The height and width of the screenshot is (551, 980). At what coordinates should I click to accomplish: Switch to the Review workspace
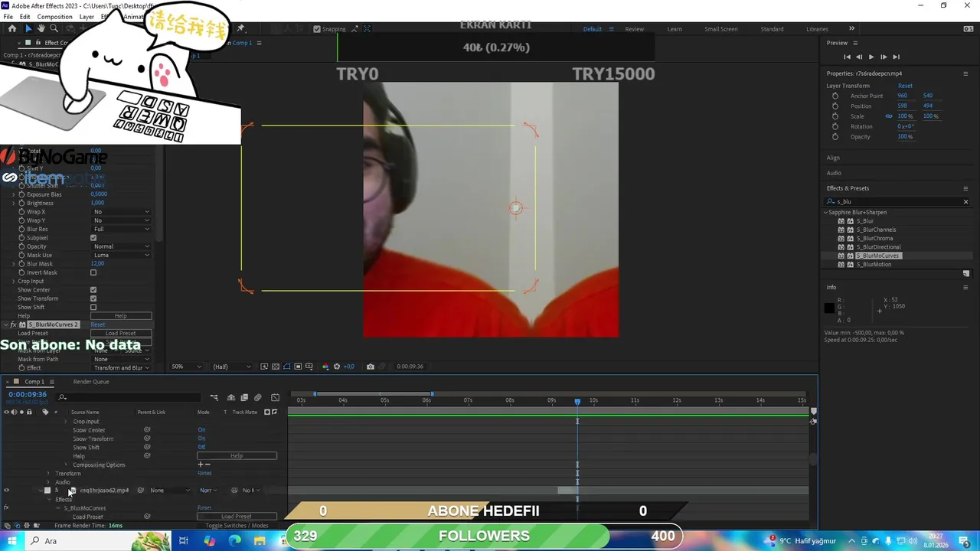point(634,29)
